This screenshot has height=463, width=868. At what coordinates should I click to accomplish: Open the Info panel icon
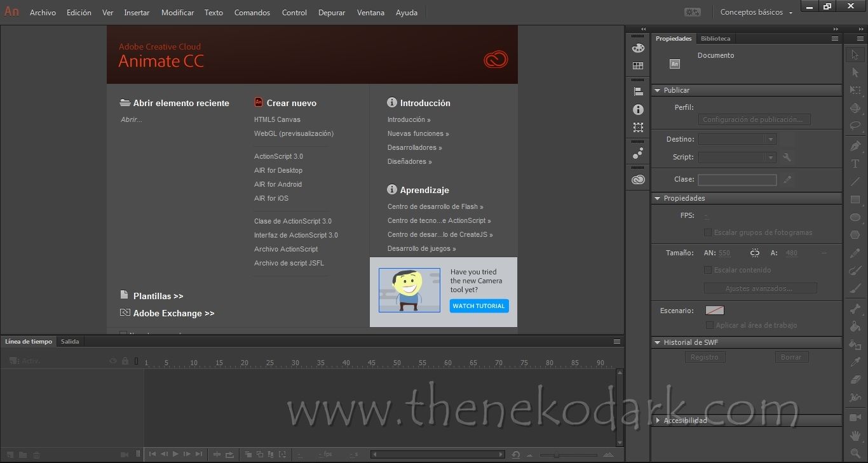(638, 110)
